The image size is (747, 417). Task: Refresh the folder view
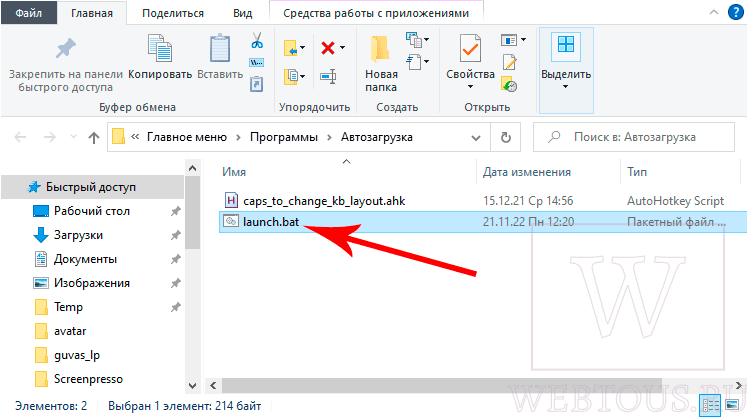505,138
